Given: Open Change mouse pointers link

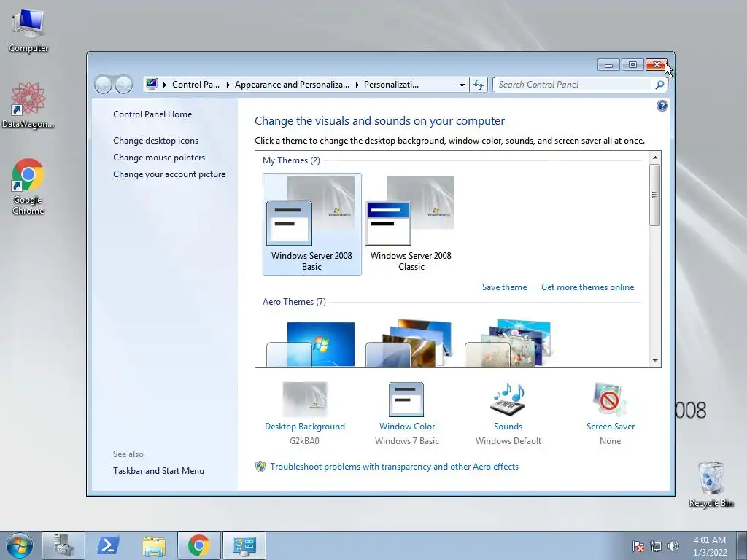Looking at the screenshot, I should (159, 157).
